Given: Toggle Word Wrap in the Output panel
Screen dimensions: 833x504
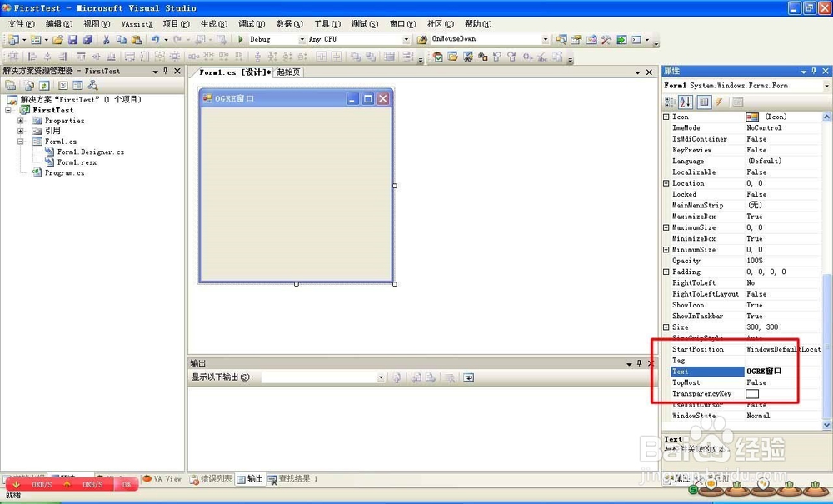Looking at the screenshot, I should point(468,377).
